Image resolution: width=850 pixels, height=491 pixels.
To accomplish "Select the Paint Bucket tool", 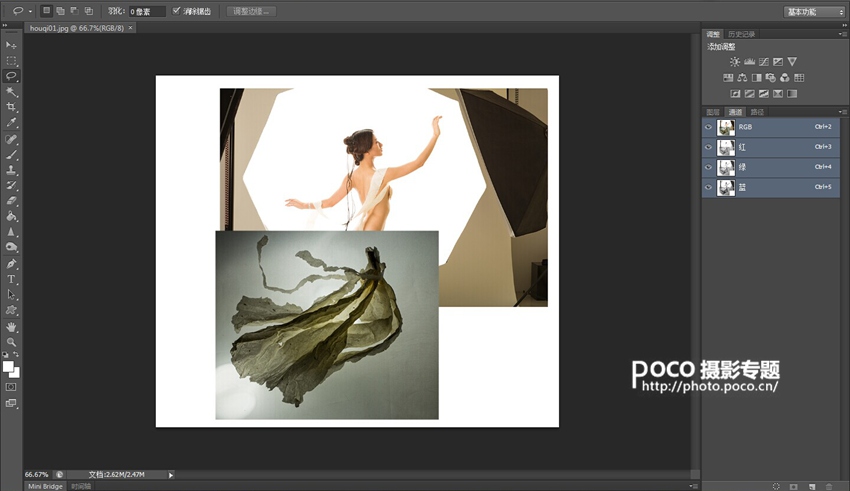I will [11, 216].
